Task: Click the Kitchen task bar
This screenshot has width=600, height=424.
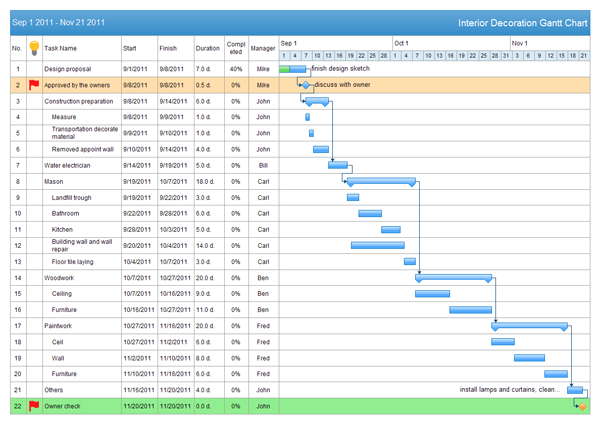Action: pos(390,229)
